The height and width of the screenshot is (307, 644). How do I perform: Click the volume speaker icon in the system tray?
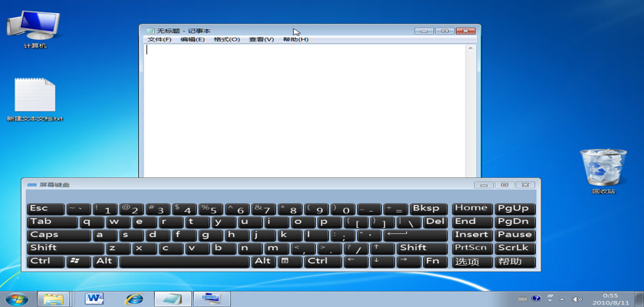point(577,298)
